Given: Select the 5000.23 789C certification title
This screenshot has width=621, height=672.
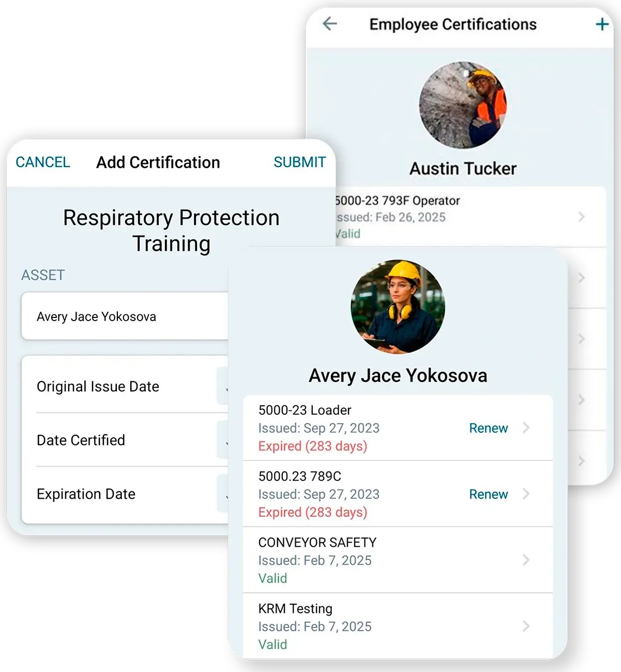Looking at the screenshot, I should 300,477.
